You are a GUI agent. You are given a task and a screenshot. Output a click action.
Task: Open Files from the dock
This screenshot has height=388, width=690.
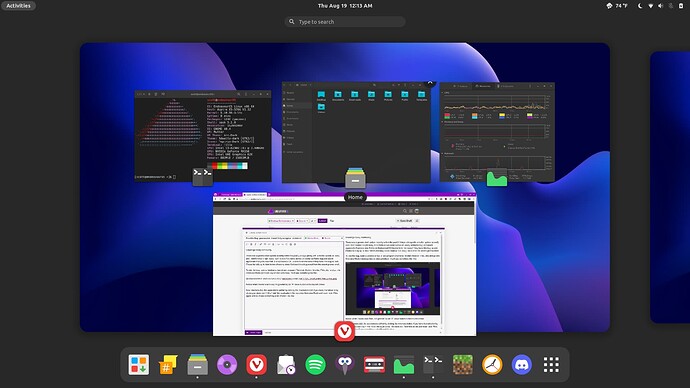coord(198,365)
